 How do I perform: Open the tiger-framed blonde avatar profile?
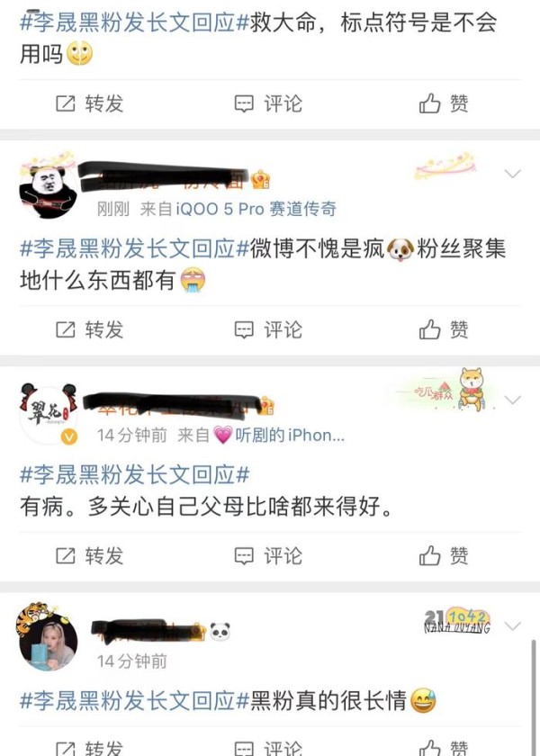pyautogui.click(x=47, y=637)
